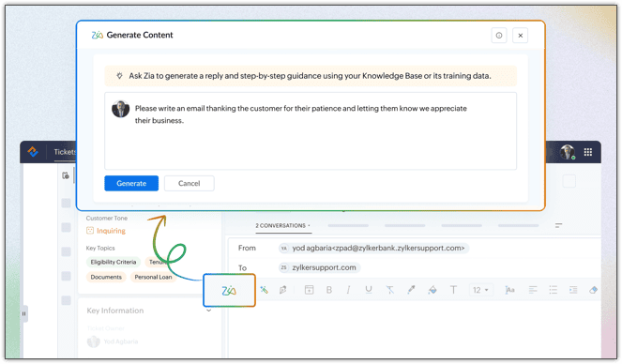Viewport: 622px width, 364px height.
Task: Click the eraser icon in the toolbar
Action: 594,290
